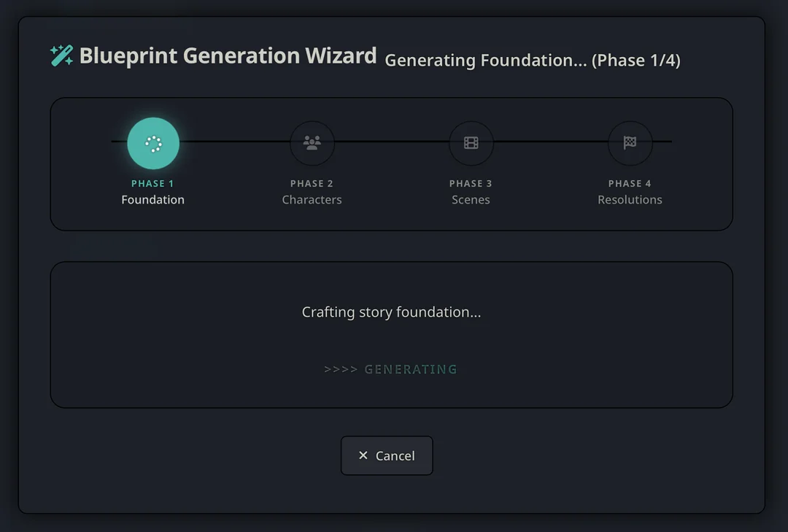
Task: Click the Phase 1 spinner circle icon
Action: (x=153, y=143)
